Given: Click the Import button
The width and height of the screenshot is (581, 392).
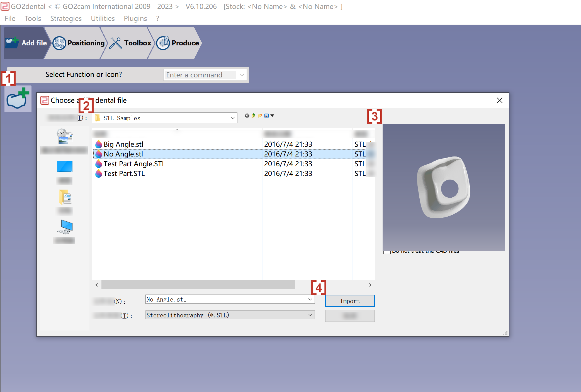Looking at the screenshot, I should 350,301.
